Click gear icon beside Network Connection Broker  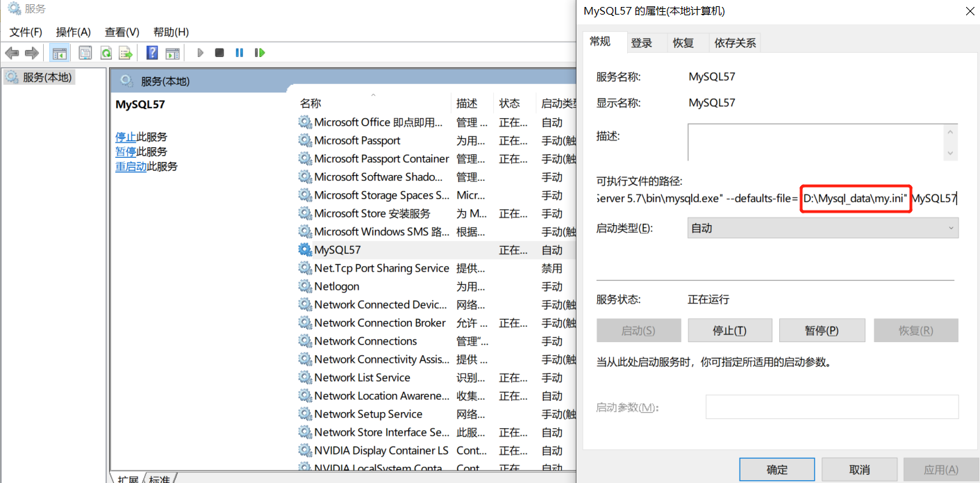coord(305,322)
